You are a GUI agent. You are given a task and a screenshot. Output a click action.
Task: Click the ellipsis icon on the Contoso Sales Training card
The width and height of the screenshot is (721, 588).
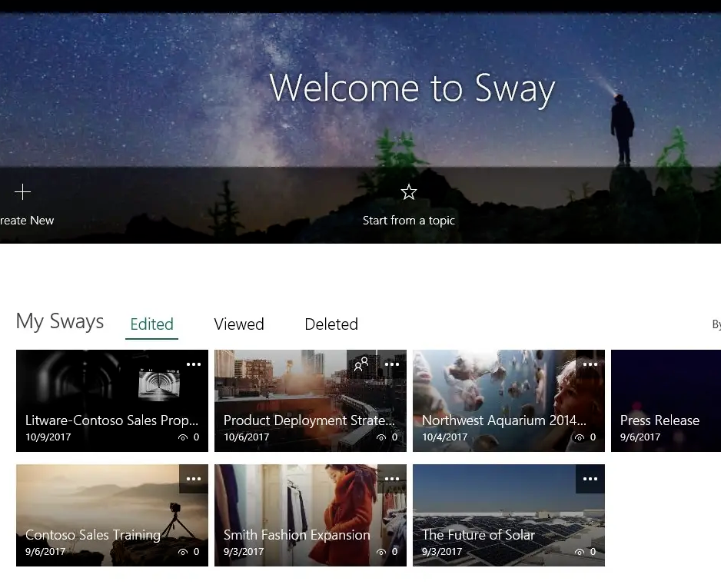coord(194,478)
